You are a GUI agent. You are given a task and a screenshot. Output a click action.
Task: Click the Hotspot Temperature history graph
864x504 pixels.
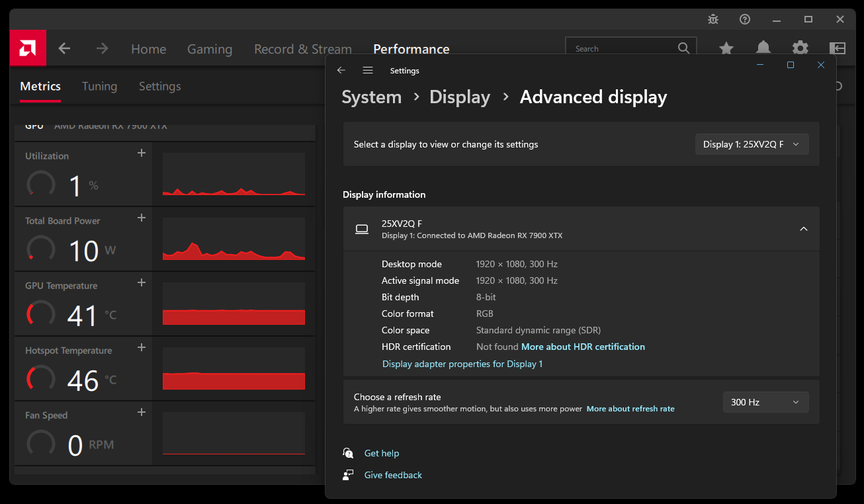pos(234,369)
